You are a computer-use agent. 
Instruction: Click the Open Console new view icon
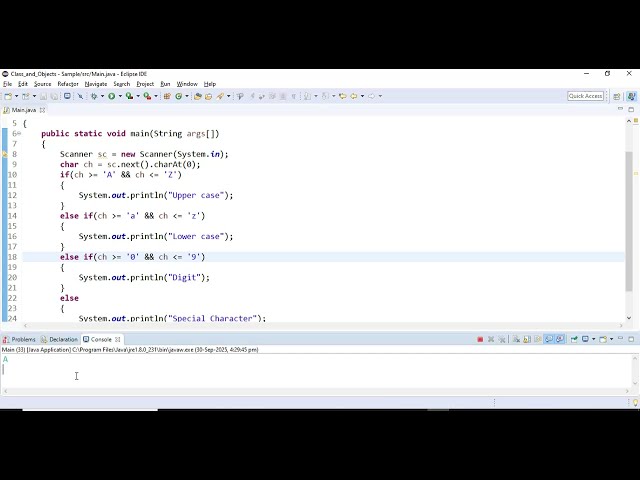tap(603, 340)
